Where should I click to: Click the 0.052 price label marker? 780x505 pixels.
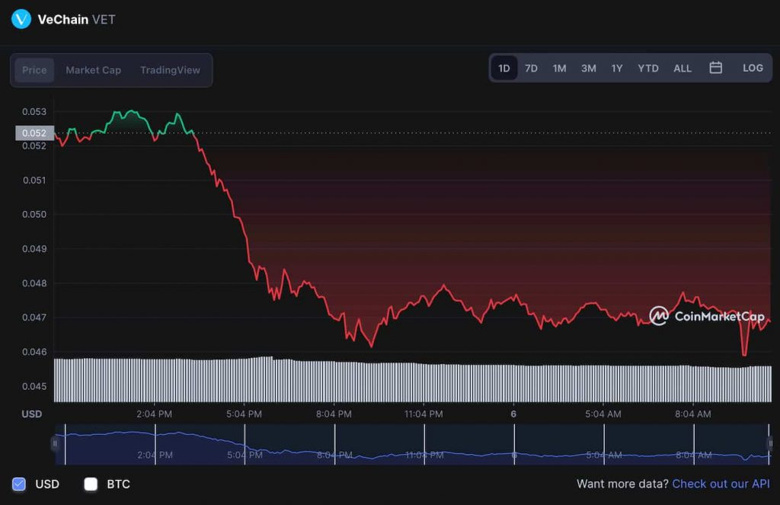point(33,133)
